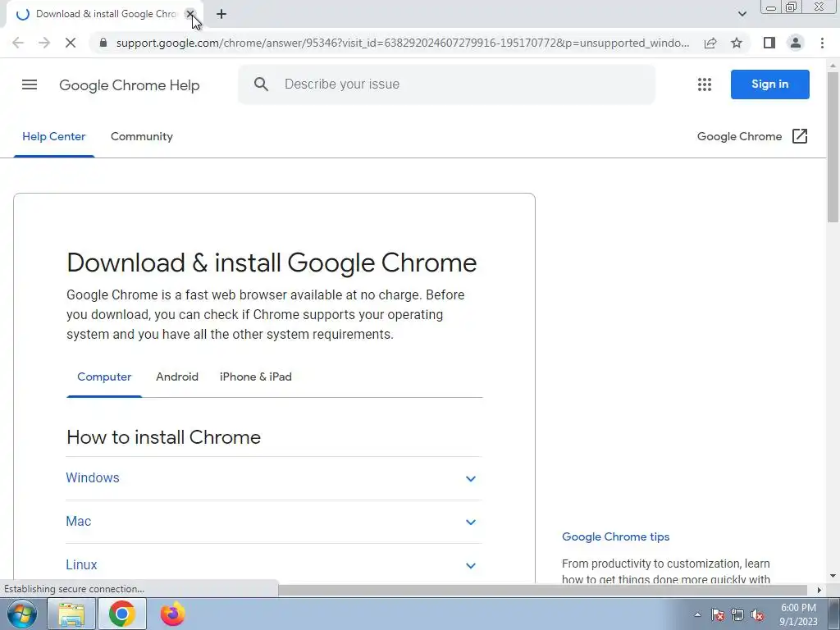Click the external-link arrow icon beside Google Chrome

799,137
